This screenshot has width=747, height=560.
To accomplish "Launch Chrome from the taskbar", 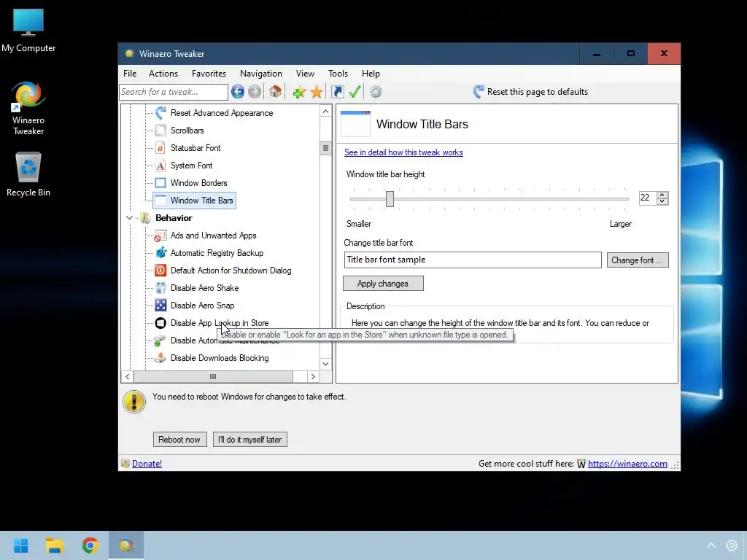I will click(90, 545).
